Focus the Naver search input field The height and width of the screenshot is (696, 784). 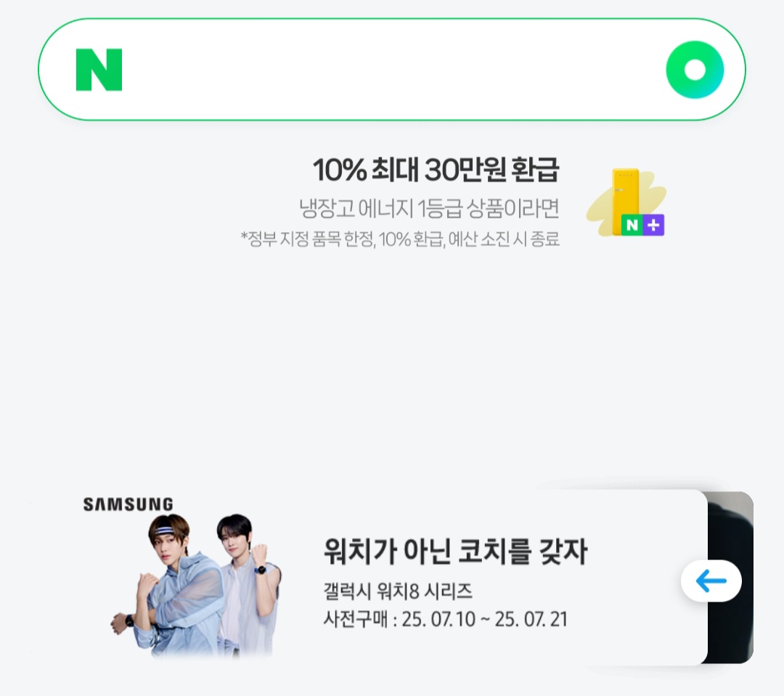point(392,70)
